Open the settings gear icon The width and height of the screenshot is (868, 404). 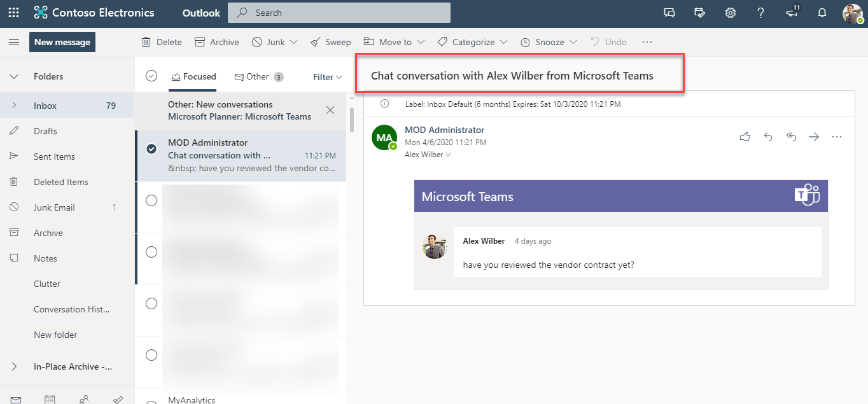(731, 13)
